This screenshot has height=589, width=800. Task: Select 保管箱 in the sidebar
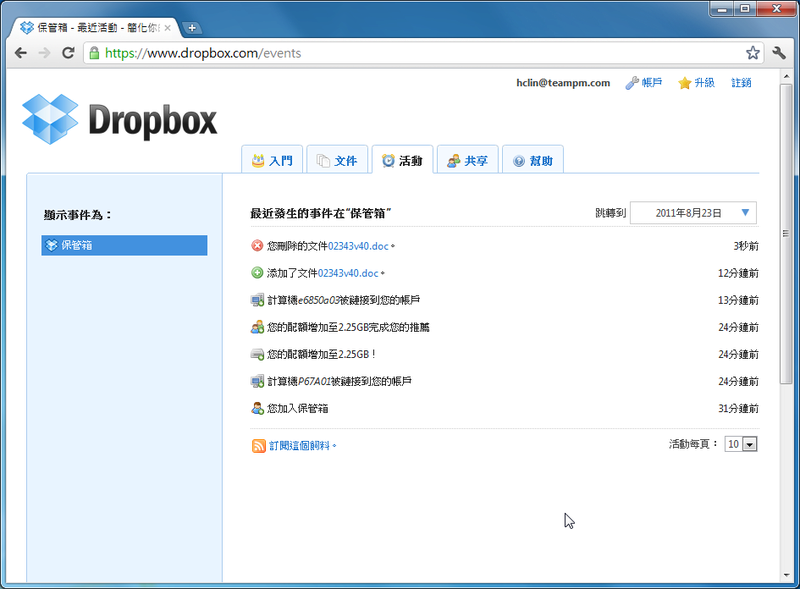pyautogui.click(x=124, y=245)
